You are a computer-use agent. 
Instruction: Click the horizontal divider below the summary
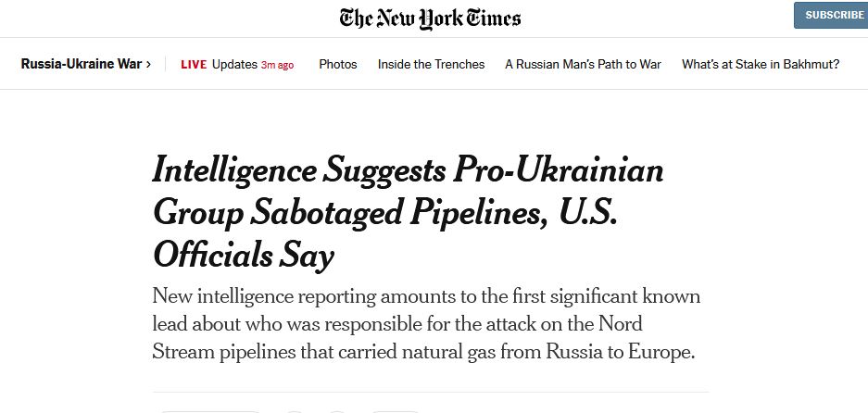pos(431,392)
